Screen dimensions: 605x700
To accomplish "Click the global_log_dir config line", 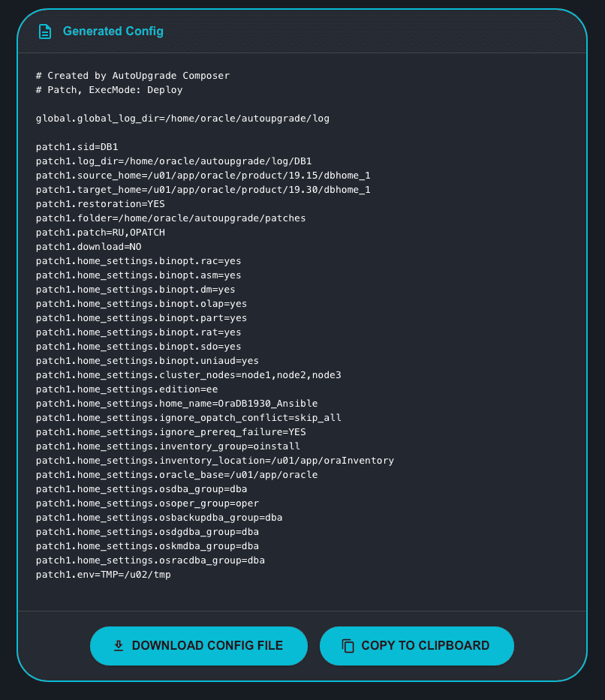I will pyautogui.click(x=182, y=119).
